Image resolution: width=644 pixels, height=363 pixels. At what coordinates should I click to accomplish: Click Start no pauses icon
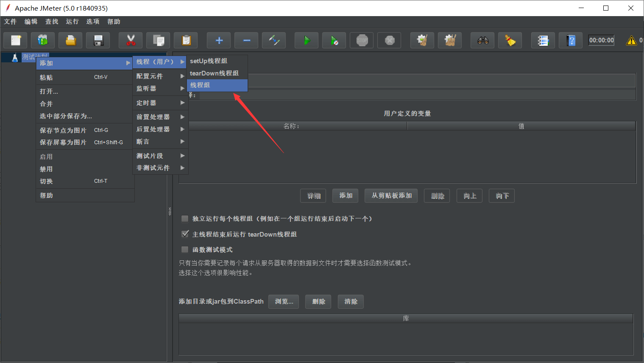334,40
